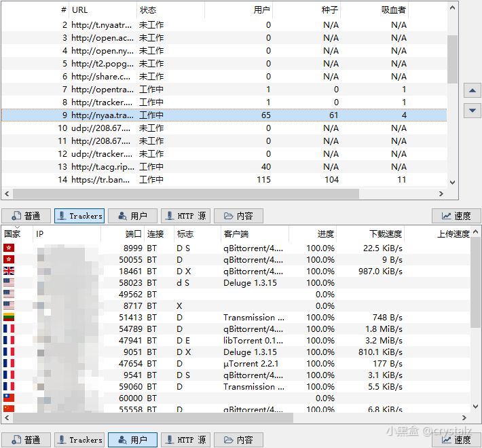The width and height of the screenshot is (482, 448).
Task: Select the 用户 tab in bottom tab bar
Action: click(x=132, y=440)
